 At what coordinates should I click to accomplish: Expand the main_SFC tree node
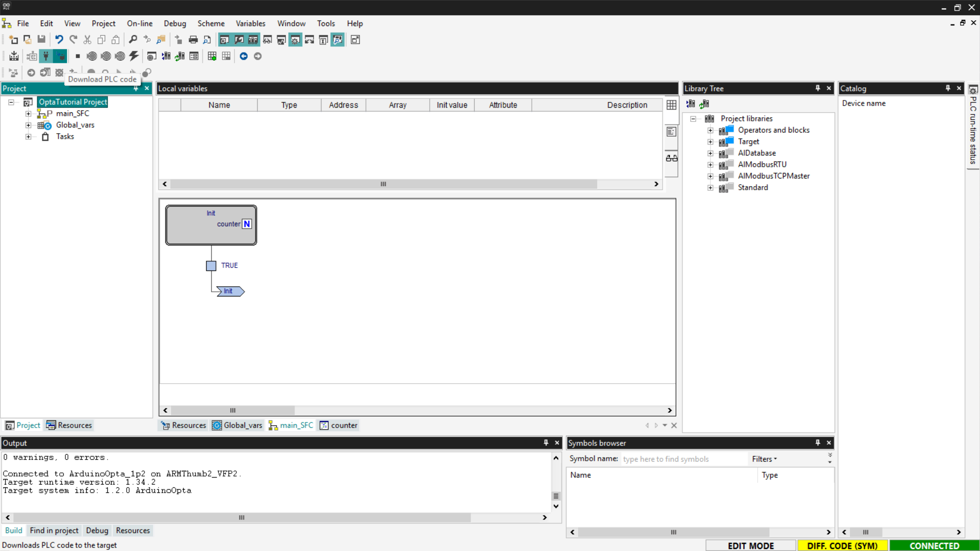pos(29,114)
